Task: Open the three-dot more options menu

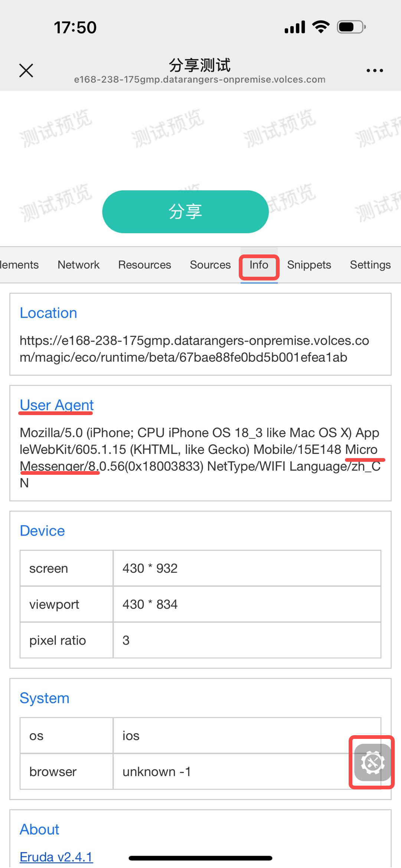Action: click(374, 70)
